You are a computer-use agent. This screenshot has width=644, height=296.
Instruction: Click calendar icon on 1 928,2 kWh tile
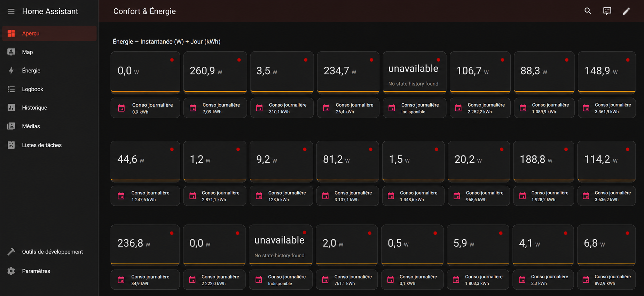coord(523,196)
